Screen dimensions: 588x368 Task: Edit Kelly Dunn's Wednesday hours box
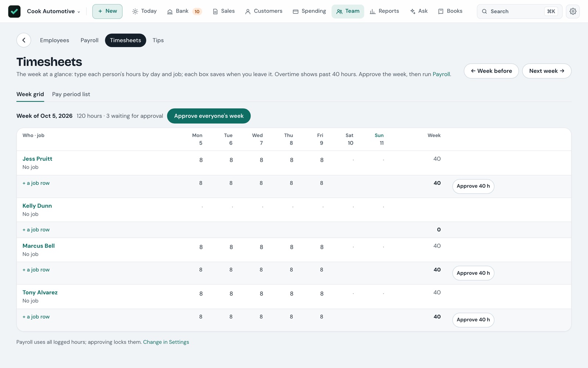[x=254, y=207]
